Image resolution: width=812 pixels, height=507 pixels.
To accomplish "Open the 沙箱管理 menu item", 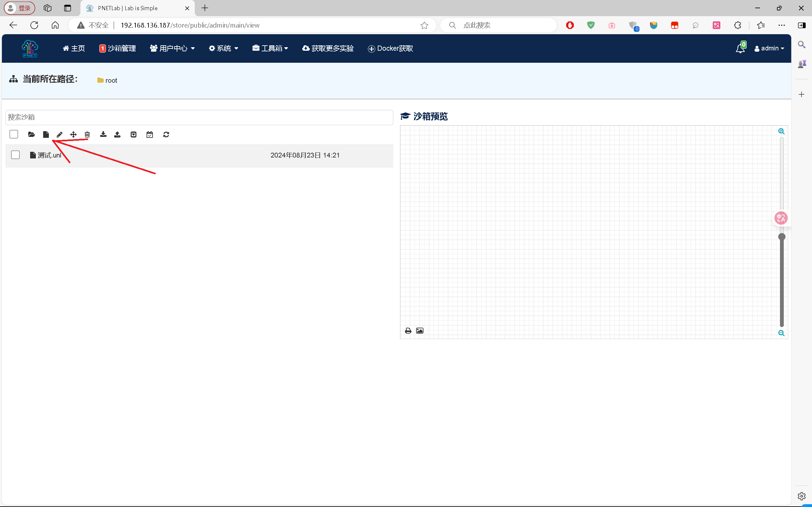I will click(118, 48).
